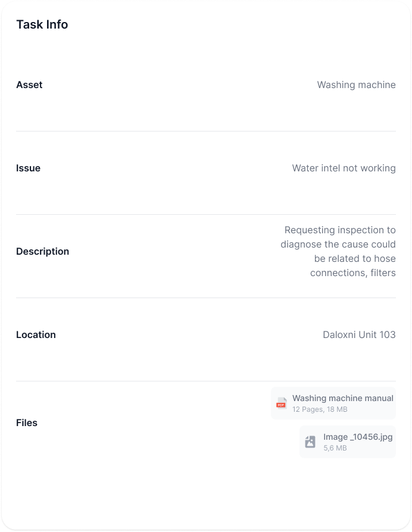Click the 5,6 MB image size text
The height and width of the screenshot is (532, 412).
[x=335, y=448]
